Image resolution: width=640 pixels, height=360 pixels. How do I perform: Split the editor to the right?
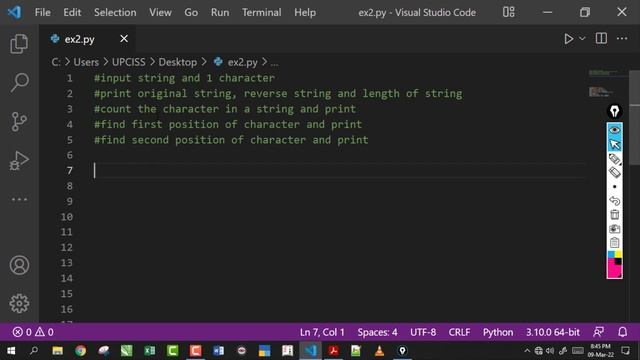pyautogui.click(x=601, y=38)
